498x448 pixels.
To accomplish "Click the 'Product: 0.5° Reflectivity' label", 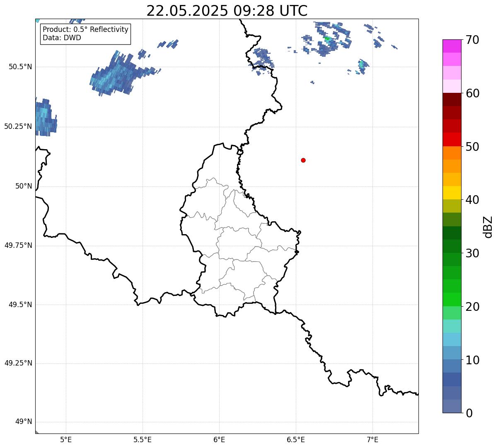I will [x=86, y=30].
